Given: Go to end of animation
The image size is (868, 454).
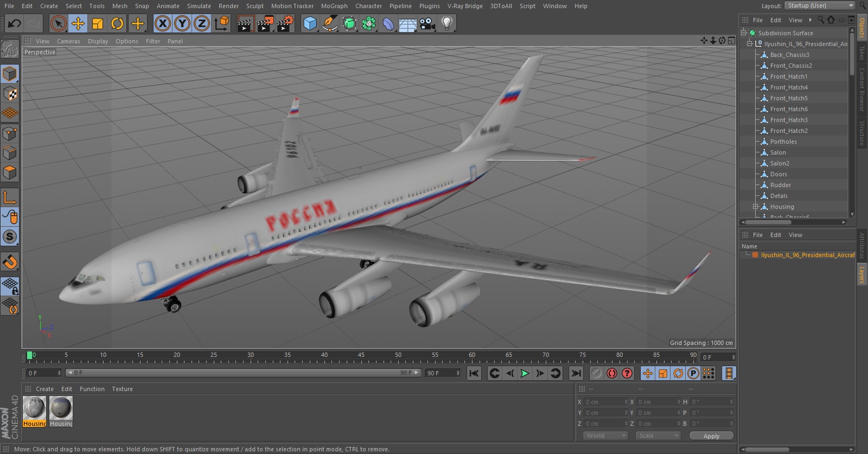Looking at the screenshot, I should click(x=576, y=373).
